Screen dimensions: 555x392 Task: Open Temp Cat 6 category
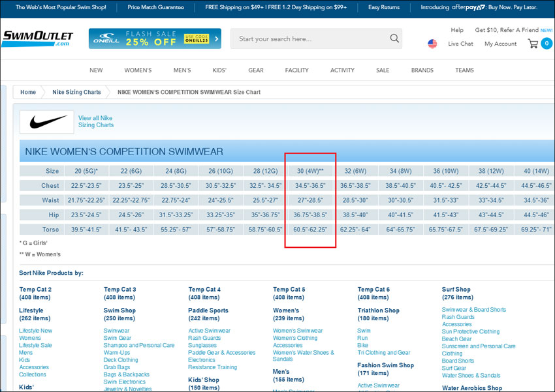pyautogui.click(x=373, y=294)
